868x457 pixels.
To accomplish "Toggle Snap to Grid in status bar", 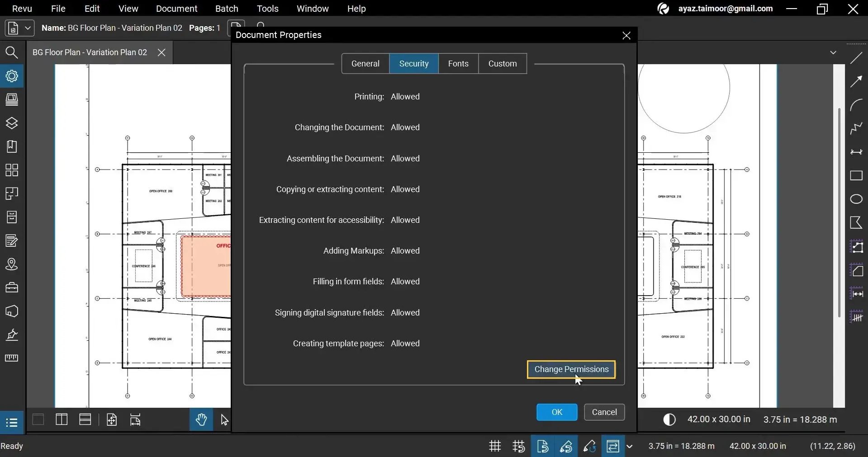I will (x=519, y=446).
